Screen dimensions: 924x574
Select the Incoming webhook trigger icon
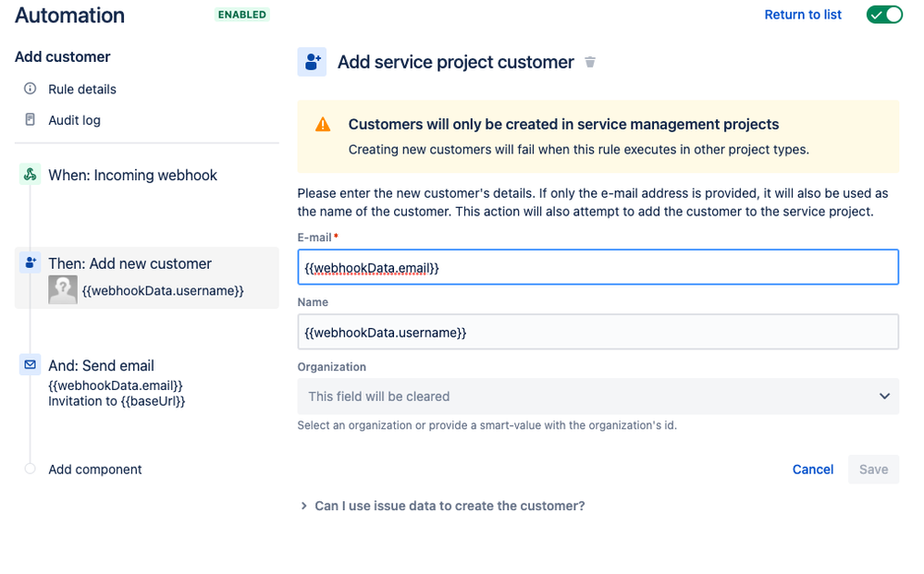pyautogui.click(x=28, y=175)
